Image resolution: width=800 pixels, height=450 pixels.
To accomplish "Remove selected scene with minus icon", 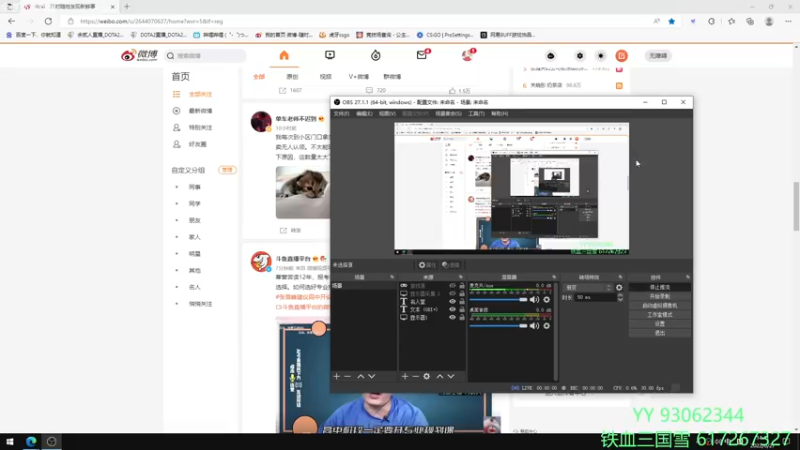I will [347, 377].
